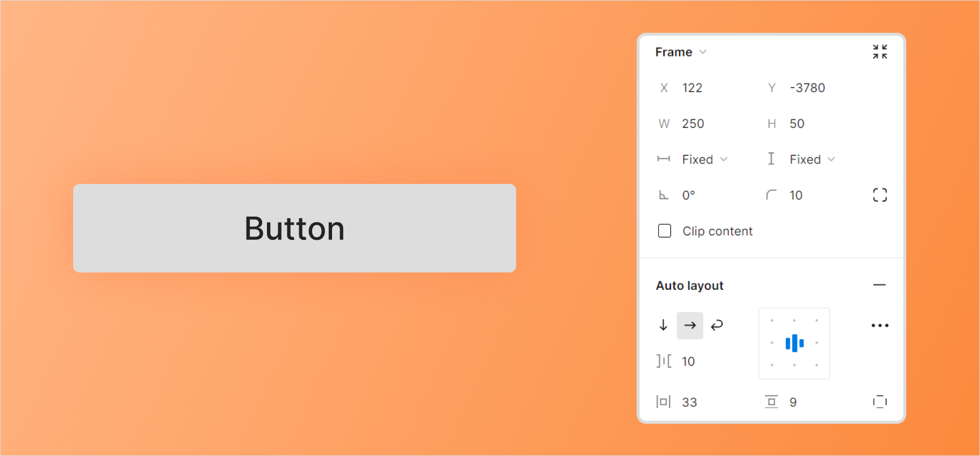Click the individual padding icon
The image size is (980, 456).
pos(880,402)
